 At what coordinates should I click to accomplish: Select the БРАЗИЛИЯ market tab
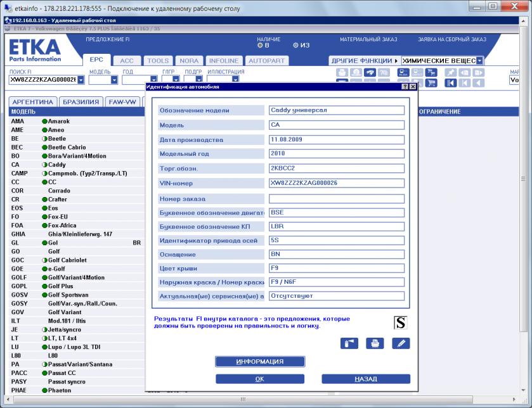pos(81,102)
